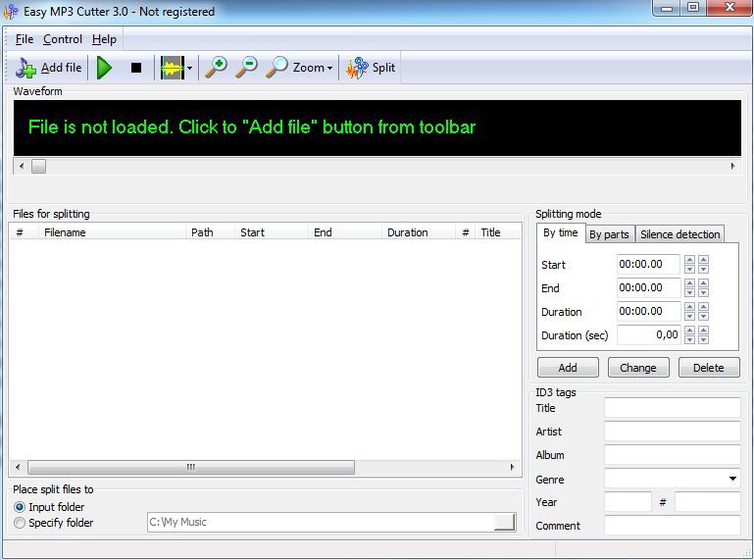Close the Easy MP3 Cutter window
The image size is (754, 560).
[729, 8]
